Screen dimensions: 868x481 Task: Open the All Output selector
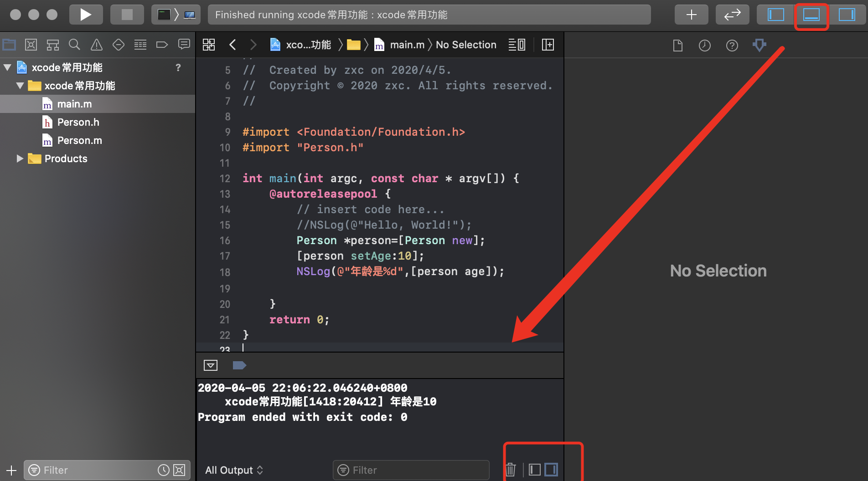[x=234, y=470]
